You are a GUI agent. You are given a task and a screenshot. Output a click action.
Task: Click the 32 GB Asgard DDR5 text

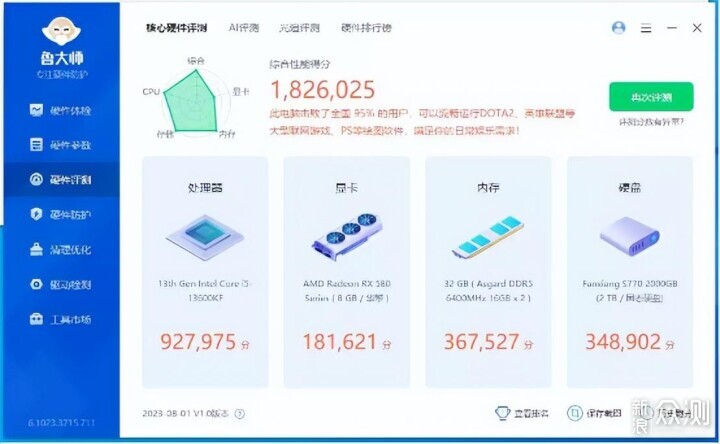488,291
